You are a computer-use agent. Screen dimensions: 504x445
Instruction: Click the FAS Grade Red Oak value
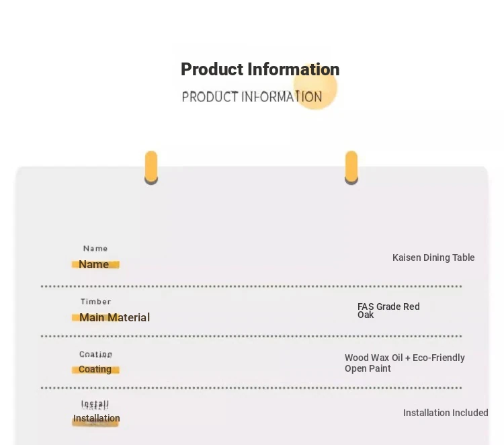pos(388,311)
